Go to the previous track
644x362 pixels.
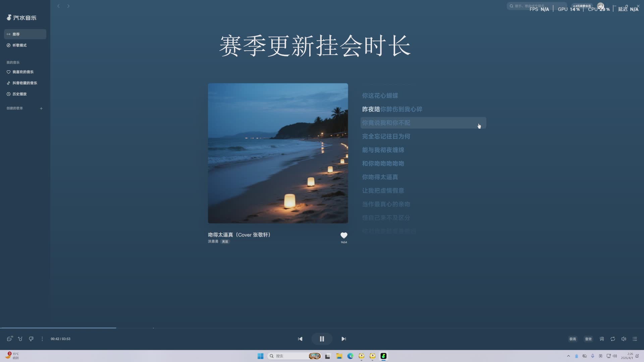click(300, 339)
